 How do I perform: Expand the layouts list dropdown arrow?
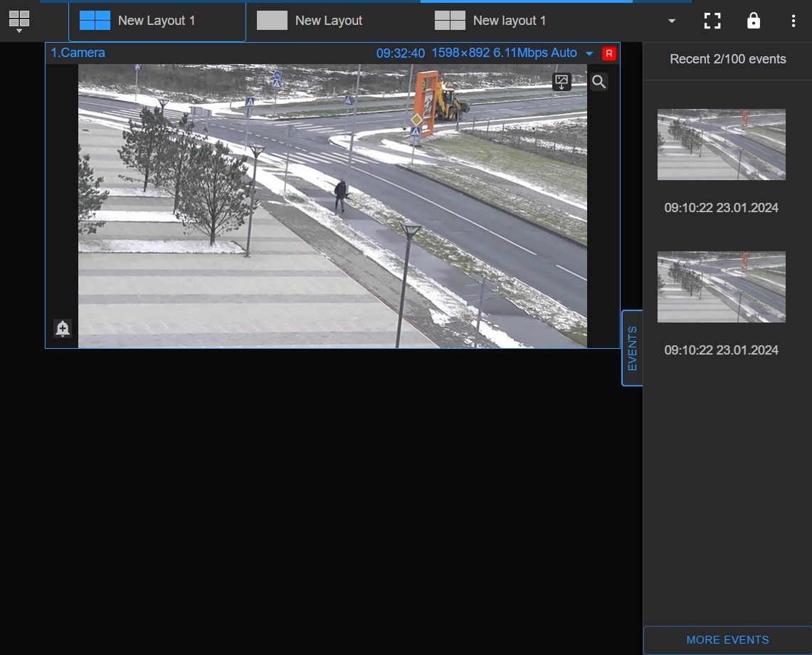672,21
